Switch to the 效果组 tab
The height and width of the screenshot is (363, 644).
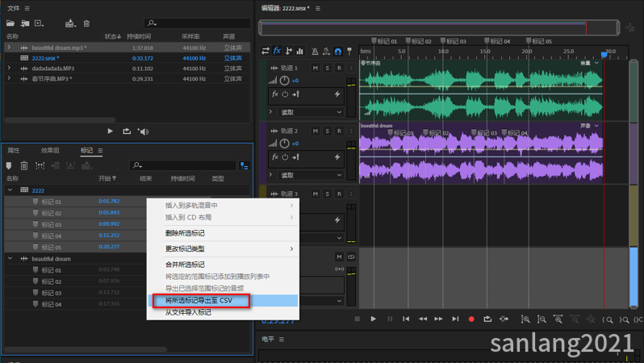tap(50, 150)
